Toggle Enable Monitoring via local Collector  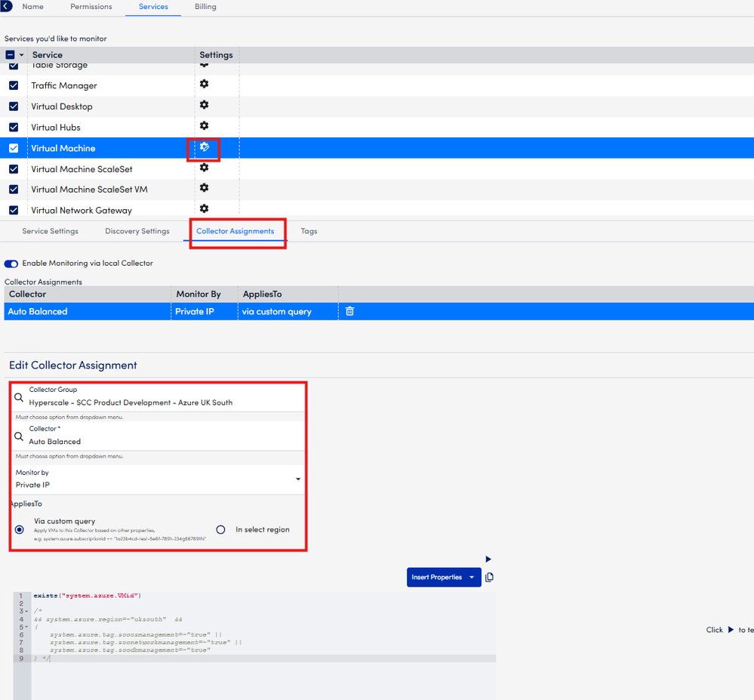(11, 264)
